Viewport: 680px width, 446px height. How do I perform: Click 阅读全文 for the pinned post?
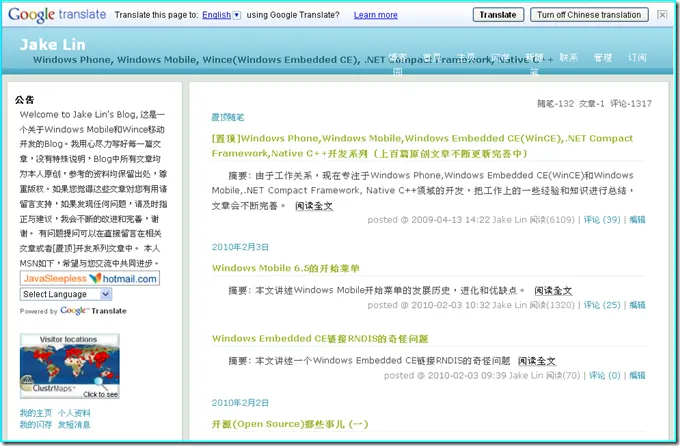(x=314, y=206)
